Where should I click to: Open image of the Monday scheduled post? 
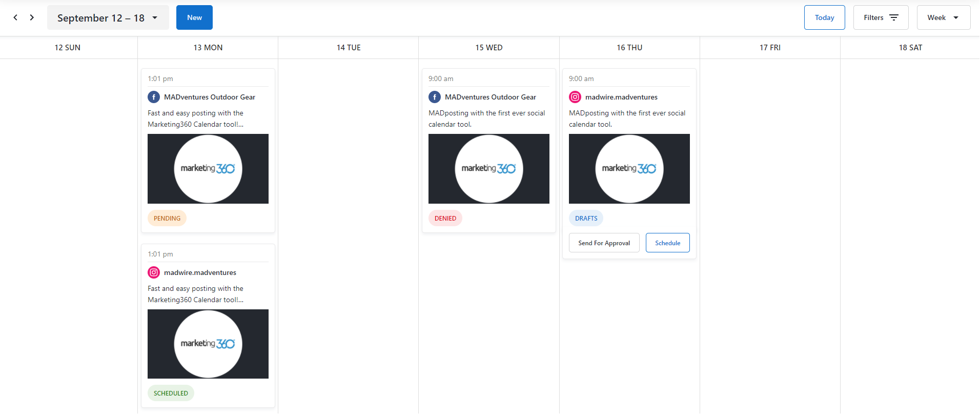(x=208, y=344)
